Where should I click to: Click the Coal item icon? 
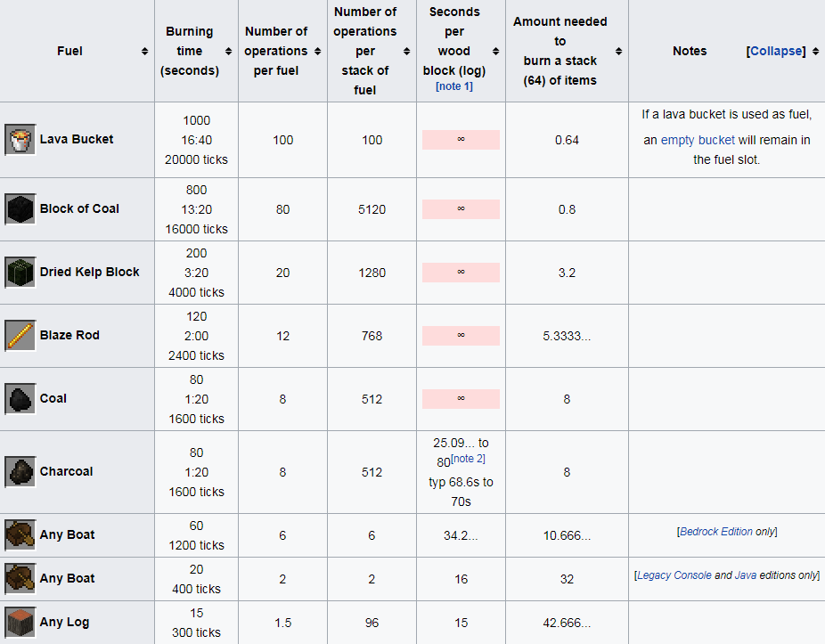coord(20,399)
